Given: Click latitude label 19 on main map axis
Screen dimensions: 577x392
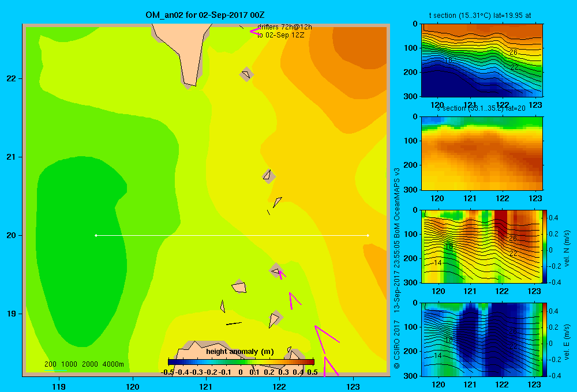Looking at the screenshot, I should point(12,314).
